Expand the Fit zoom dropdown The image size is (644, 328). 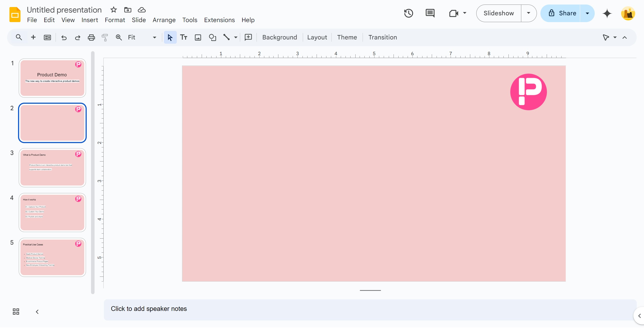coord(154,37)
